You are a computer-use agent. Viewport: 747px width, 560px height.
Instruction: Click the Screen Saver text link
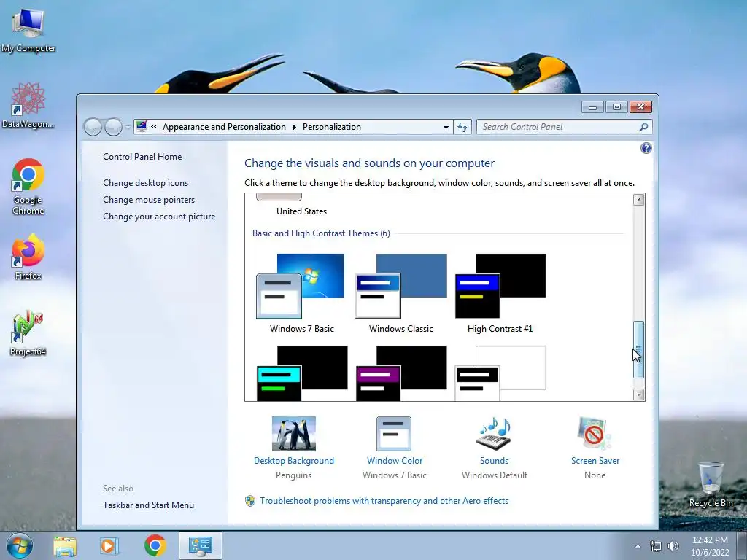[595, 461]
